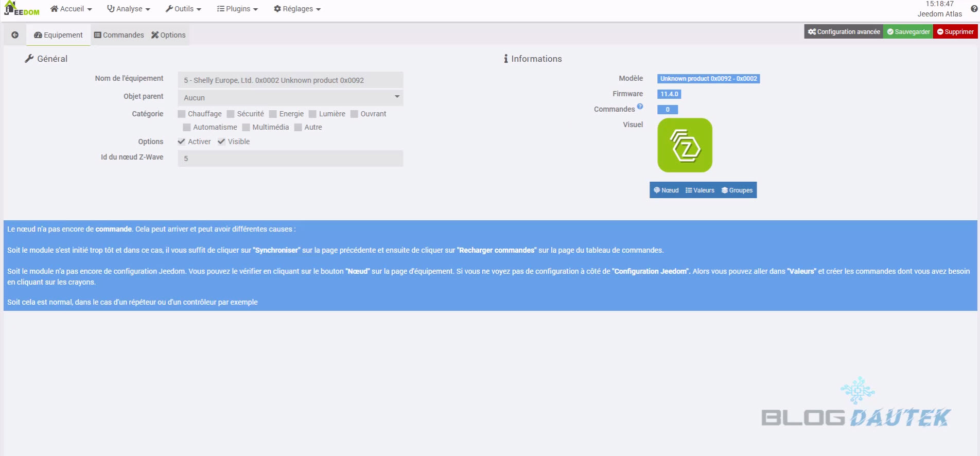Click the Jeedom logo icon
The image size is (980, 456).
pyautogui.click(x=21, y=9)
